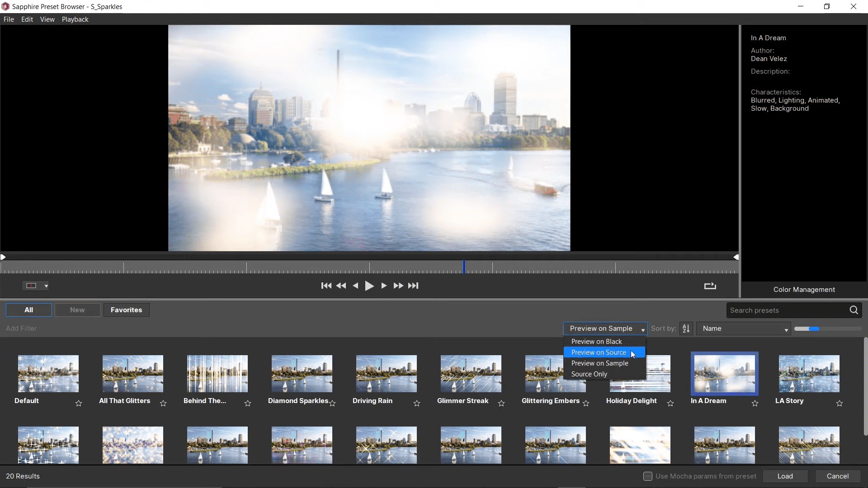This screenshot has height=488, width=868.
Task: Click the Load button
Action: pos(785,476)
